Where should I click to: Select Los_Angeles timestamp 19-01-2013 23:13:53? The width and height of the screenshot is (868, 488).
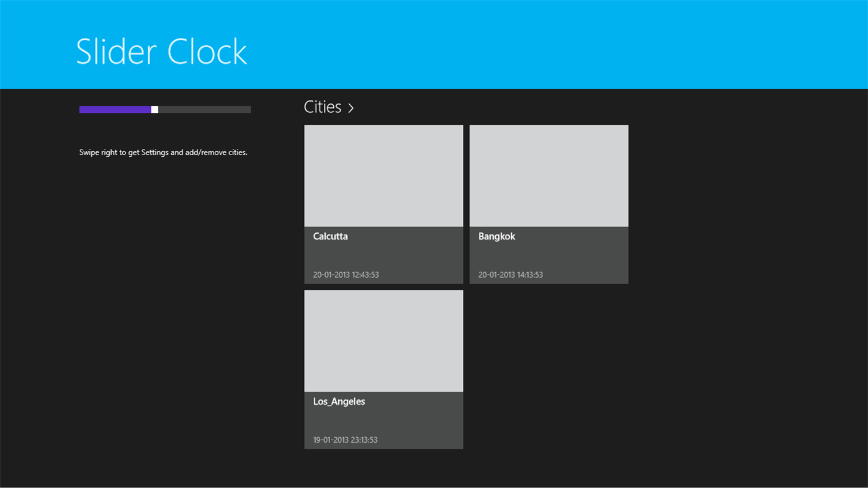coord(345,440)
